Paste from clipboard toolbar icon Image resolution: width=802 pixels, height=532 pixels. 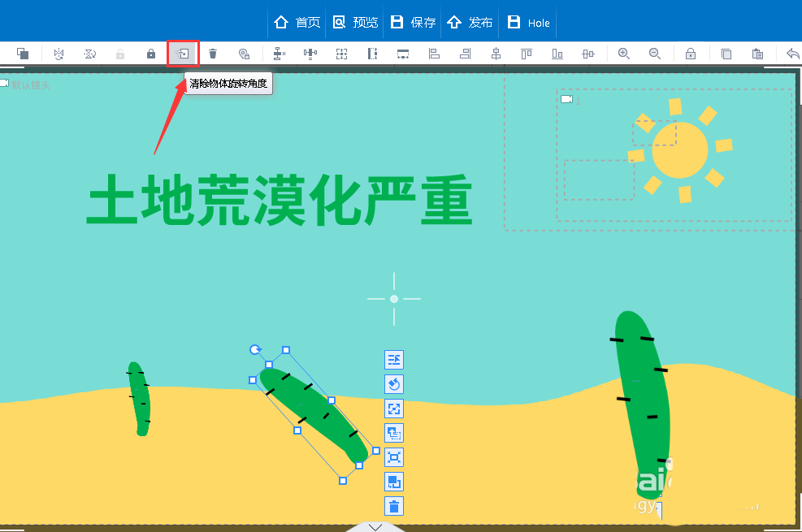click(x=757, y=54)
